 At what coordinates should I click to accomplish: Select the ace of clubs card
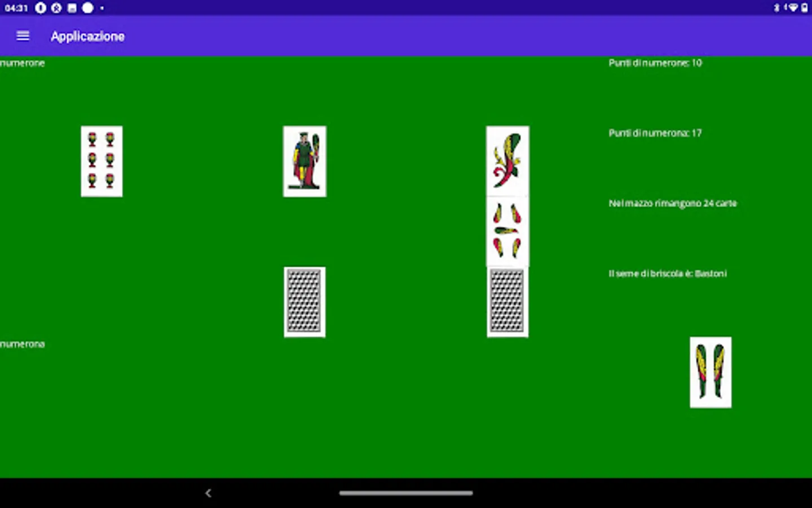pyautogui.click(x=507, y=161)
